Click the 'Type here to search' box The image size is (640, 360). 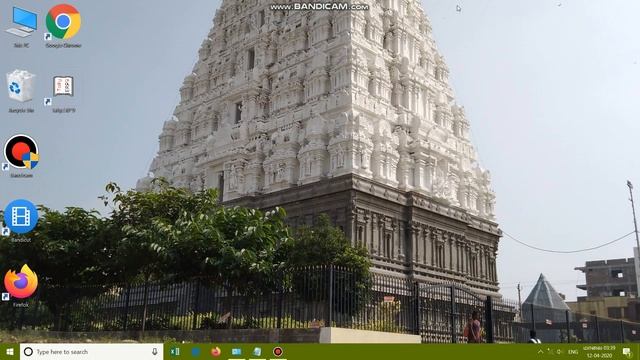pyautogui.click(x=91, y=352)
